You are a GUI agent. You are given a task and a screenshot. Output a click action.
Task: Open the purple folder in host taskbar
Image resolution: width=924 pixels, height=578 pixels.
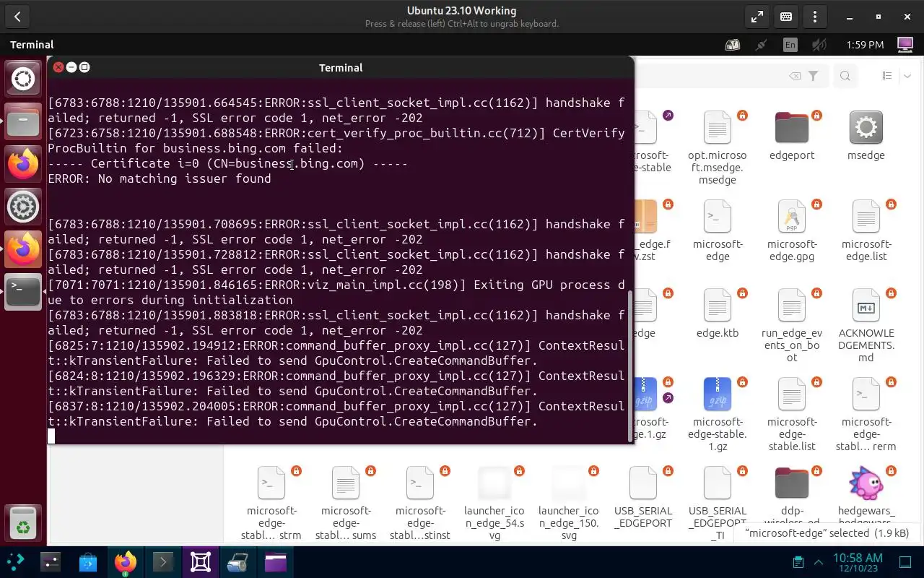(x=276, y=561)
